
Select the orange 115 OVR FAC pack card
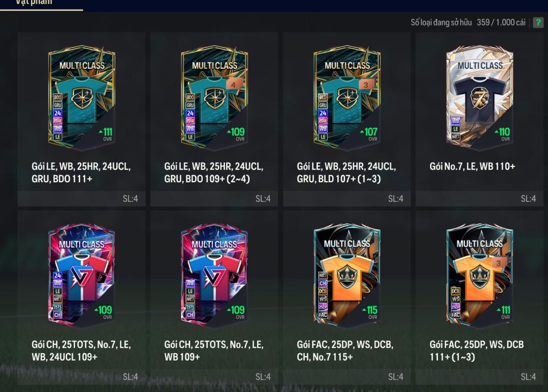(347, 275)
